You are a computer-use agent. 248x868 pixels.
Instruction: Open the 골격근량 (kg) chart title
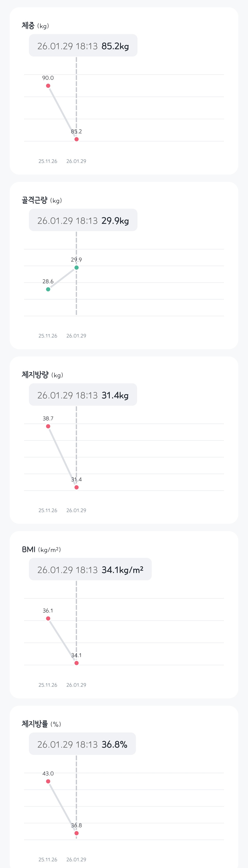tap(42, 200)
